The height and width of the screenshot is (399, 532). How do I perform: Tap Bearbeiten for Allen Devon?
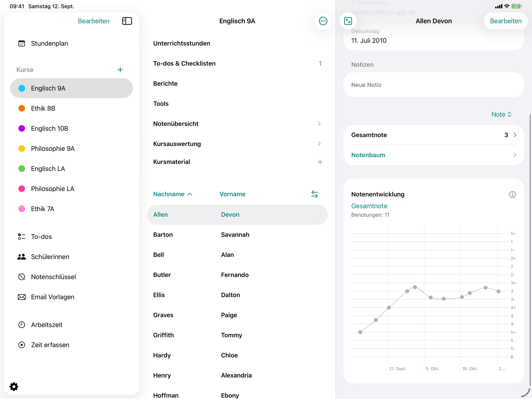[506, 21]
